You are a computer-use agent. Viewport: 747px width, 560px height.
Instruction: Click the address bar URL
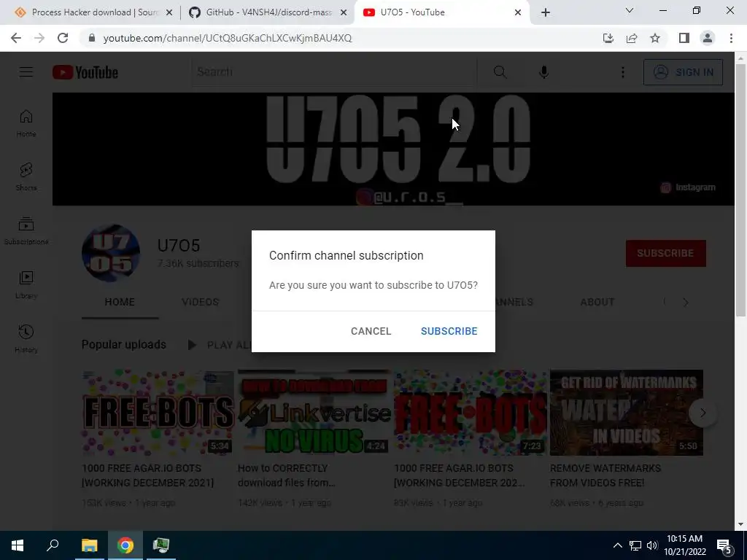(x=228, y=38)
